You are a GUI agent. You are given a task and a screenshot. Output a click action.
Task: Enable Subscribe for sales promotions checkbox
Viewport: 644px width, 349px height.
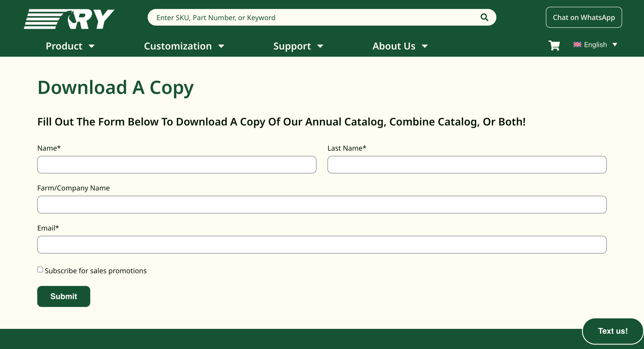pyautogui.click(x=40, y=270)
